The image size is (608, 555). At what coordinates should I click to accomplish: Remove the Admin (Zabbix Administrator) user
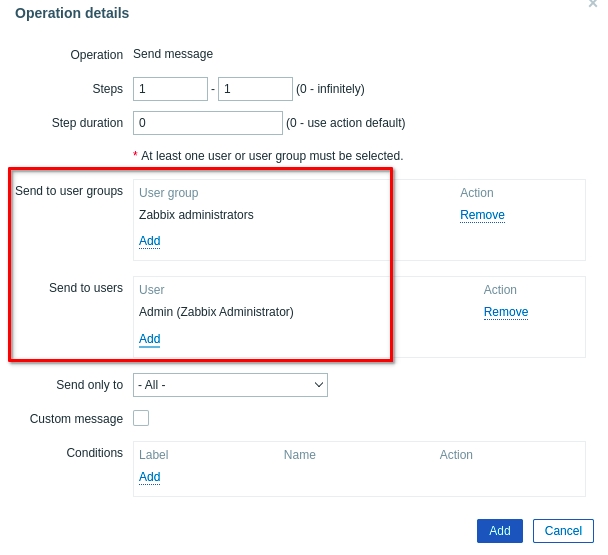[506, 312]
